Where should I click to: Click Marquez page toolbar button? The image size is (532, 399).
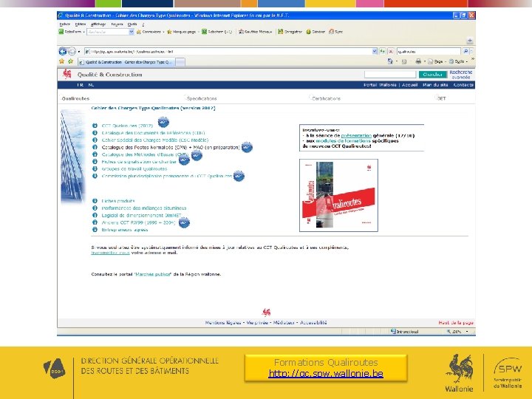point(182,32)
